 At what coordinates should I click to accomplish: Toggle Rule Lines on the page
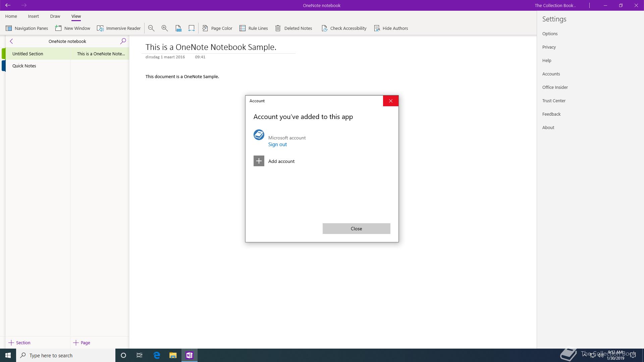[254, 28]
